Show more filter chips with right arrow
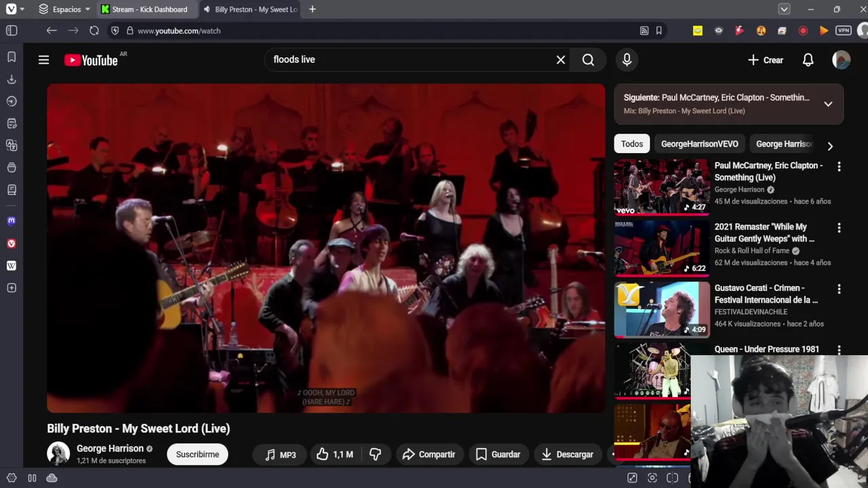The width and height of the screenshot is (868, 488). (x=830, y=146)
